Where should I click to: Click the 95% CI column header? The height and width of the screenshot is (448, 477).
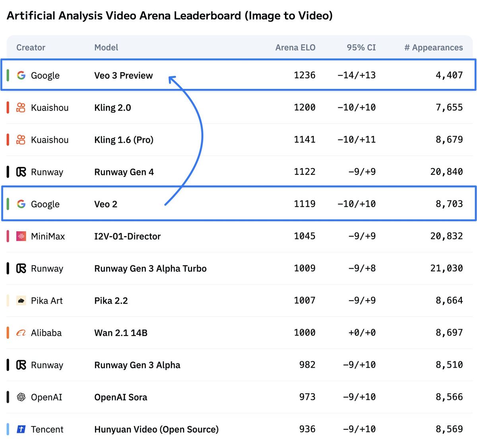(361, 47)
